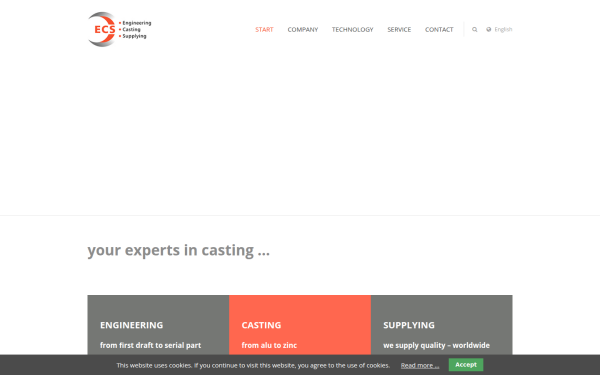Open the search magnifier icon
Viewport: 600px width, 375px height.
(474, 29)
